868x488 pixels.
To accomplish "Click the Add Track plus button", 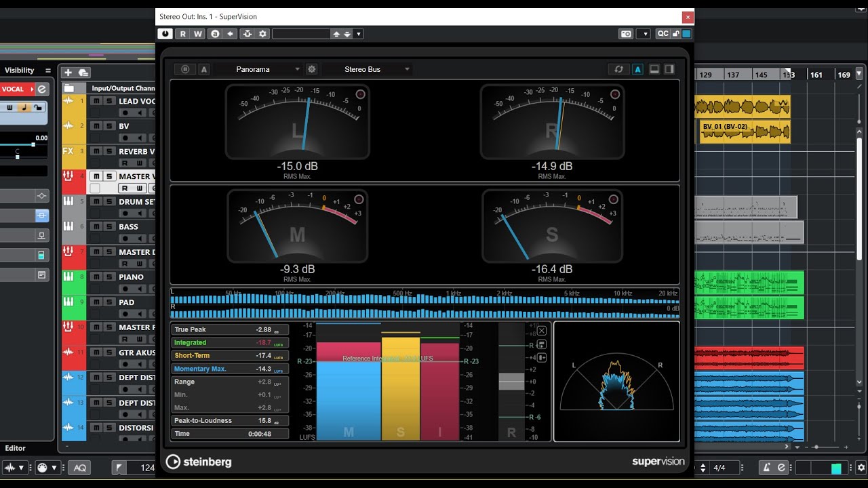I will (x=68, y=73).
